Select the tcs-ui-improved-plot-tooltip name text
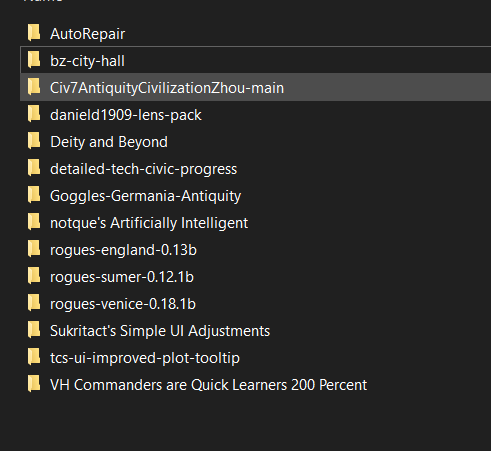The image size is (491, 451). pos(145,358)
